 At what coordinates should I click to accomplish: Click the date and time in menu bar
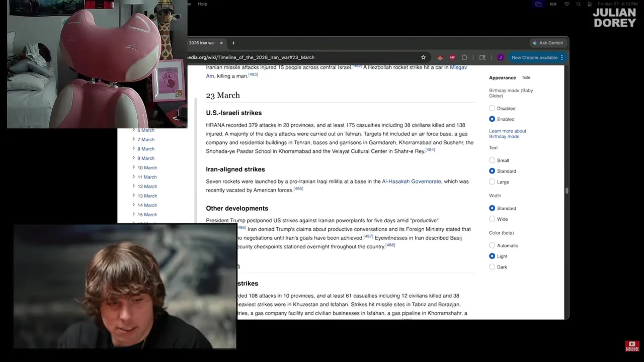tap(618, 4)
